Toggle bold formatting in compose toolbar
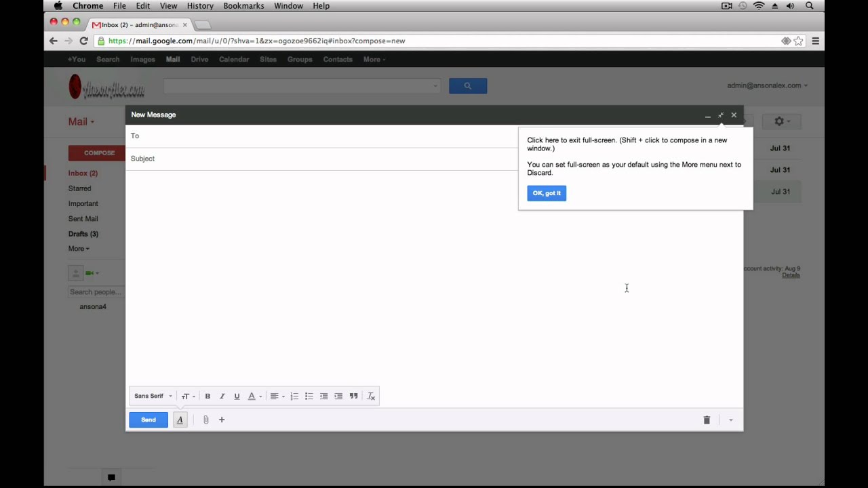 pos(208,396)
